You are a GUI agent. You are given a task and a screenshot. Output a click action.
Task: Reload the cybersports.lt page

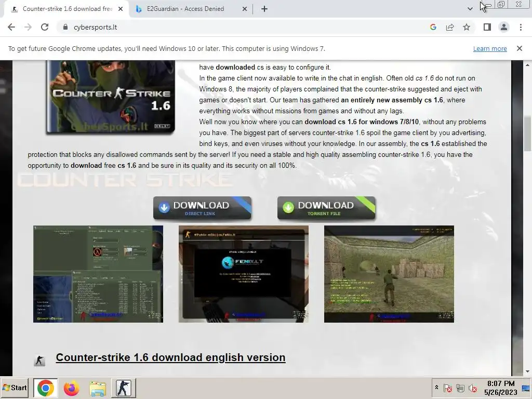45,27
